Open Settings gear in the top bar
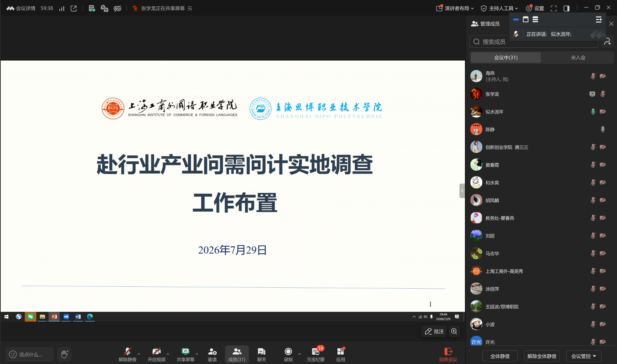617x364 pixels. (535, 8)
